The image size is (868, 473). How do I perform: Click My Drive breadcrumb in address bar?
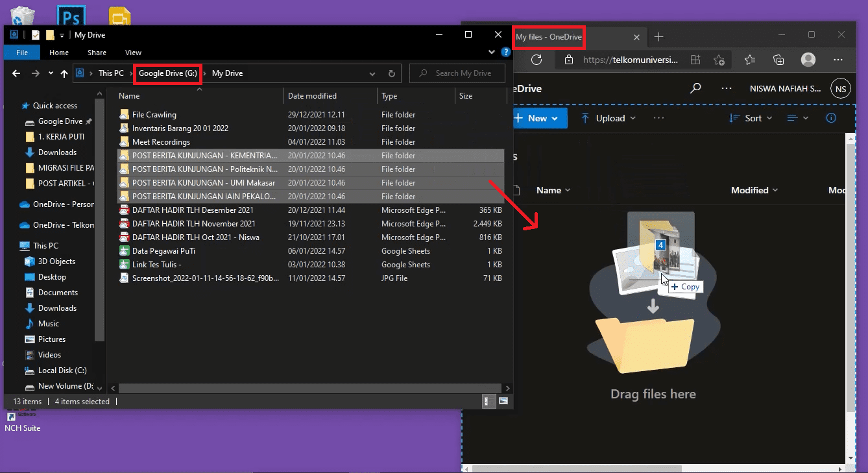[227, 73]
